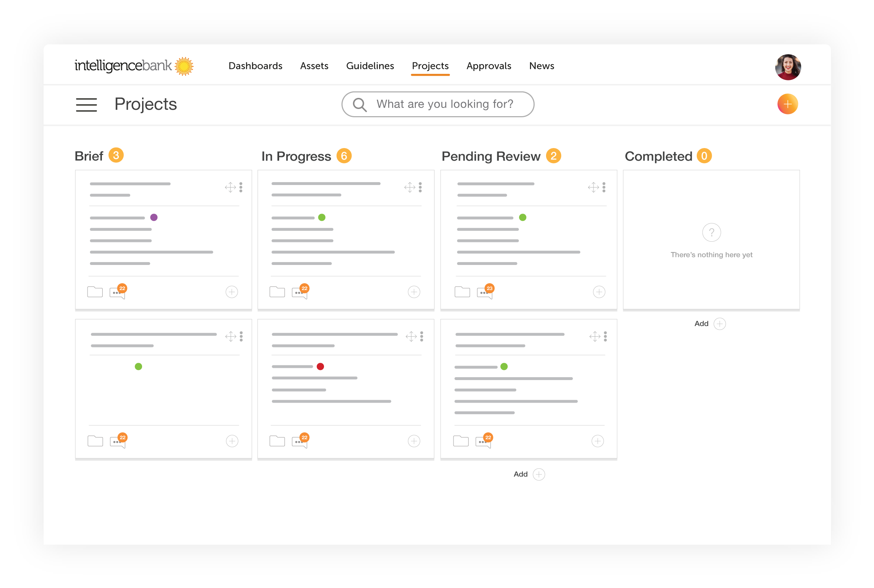Click the intelligencebank logo
The height and width of the screenshot is (588, 874).
tap(134, 66)
